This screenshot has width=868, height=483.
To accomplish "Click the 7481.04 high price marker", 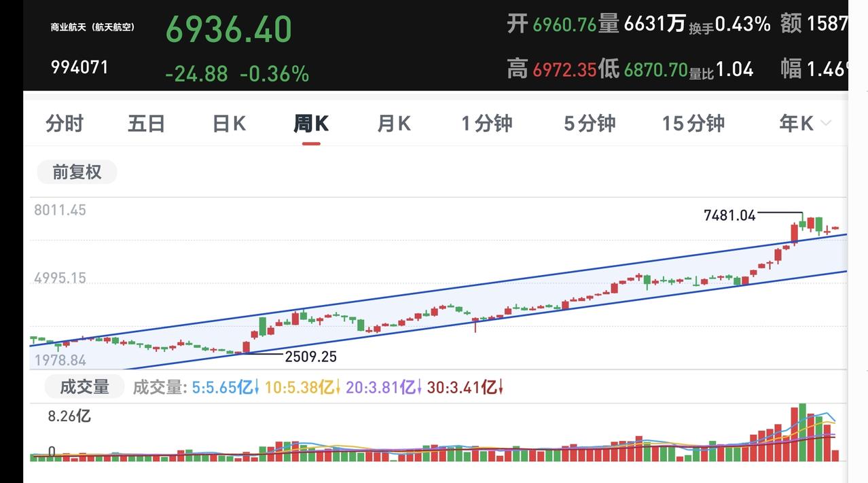I will click(729, 215).
